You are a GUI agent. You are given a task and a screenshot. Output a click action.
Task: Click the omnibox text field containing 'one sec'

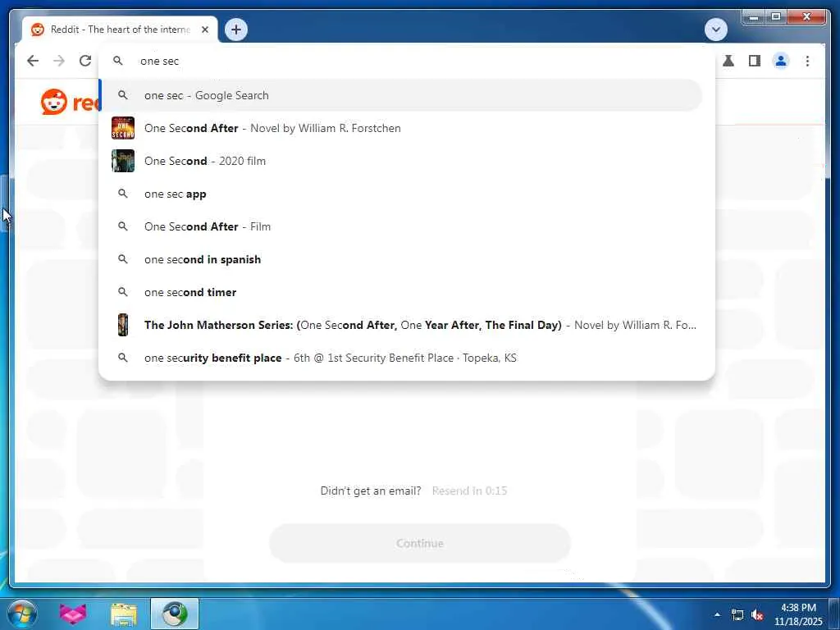[407, 61]
